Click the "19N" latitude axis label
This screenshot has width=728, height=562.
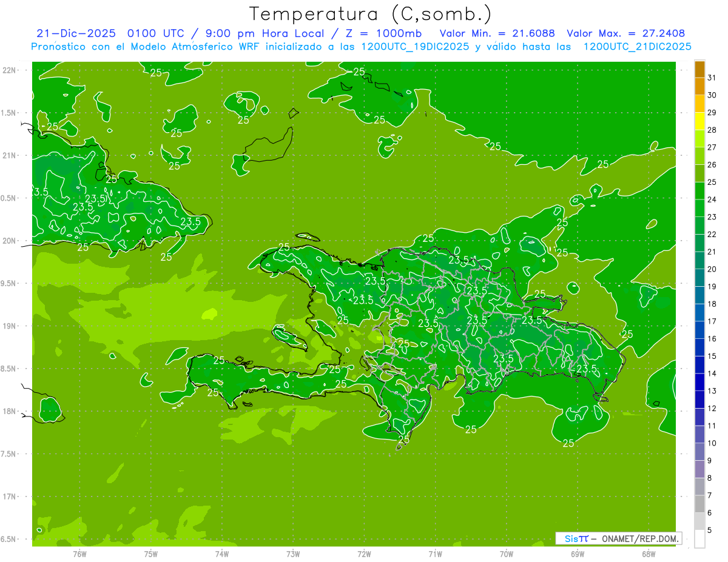click(10, 326)
